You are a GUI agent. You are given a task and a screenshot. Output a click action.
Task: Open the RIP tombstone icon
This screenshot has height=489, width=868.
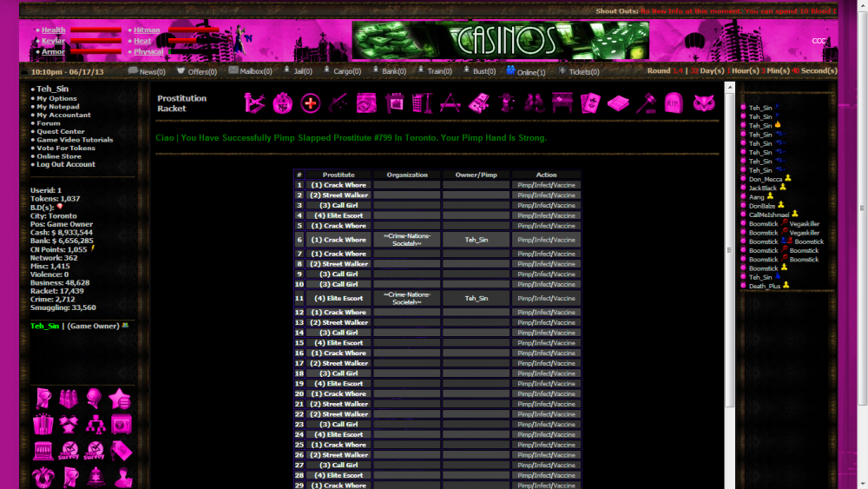674,103
